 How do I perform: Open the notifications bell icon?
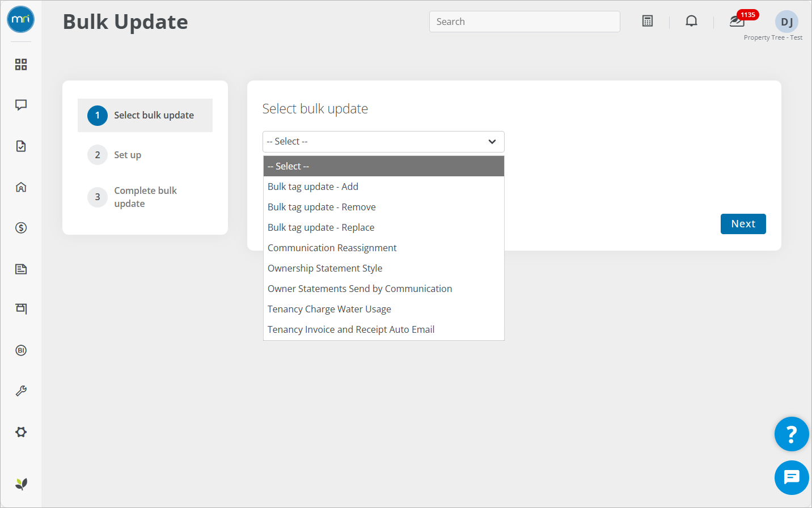click(x=691, y=21)
